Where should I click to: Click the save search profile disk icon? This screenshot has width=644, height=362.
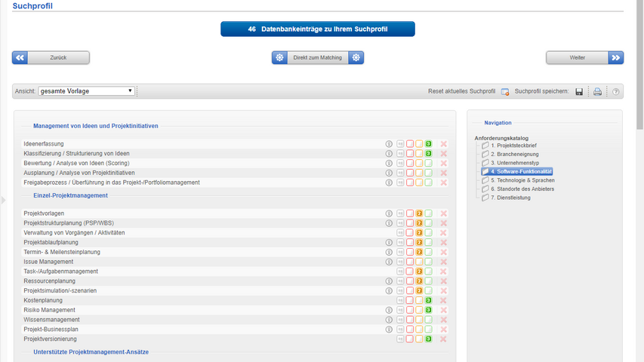pos(579,91)
